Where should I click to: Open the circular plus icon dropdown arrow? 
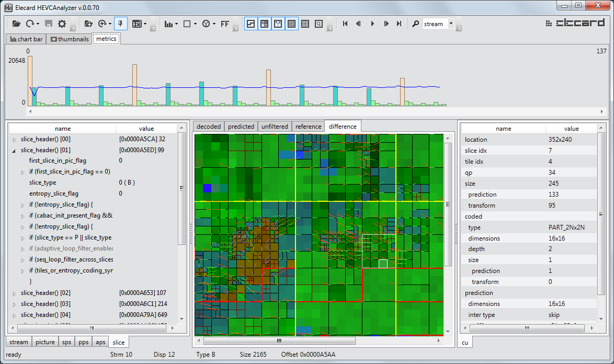[110, 24]
